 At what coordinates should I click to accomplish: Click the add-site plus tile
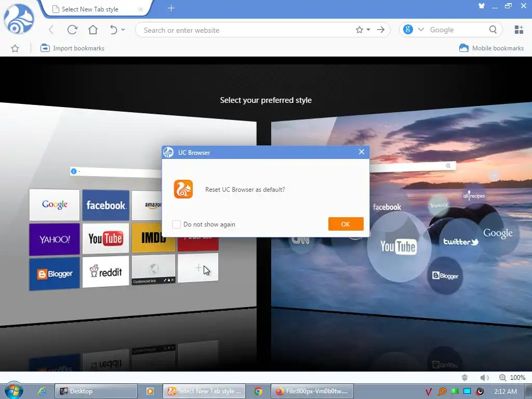(x=198, y=268)
